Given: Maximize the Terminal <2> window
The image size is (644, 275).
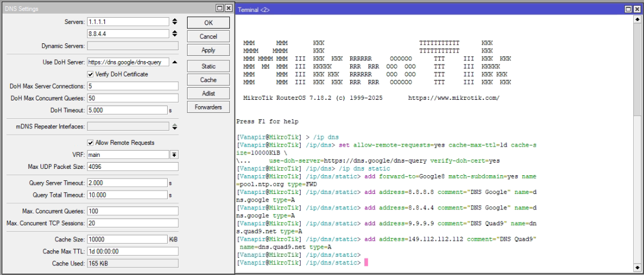Looking at the screenshot, I should [628, 9].
